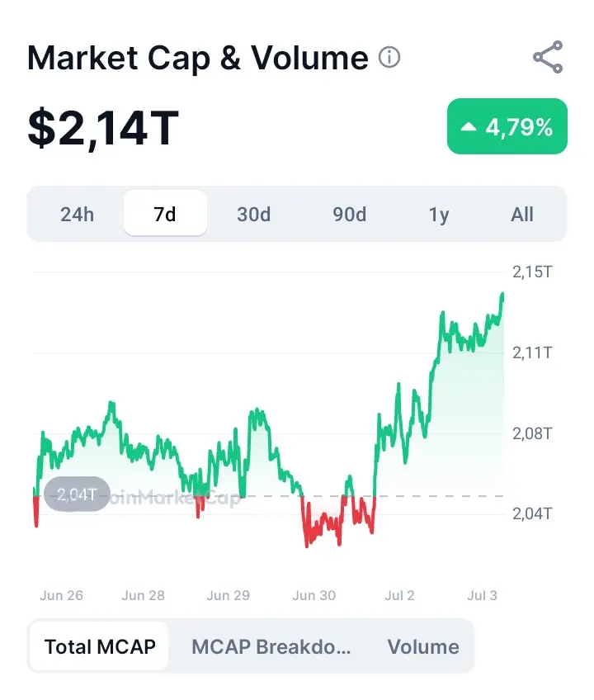Click the share icon

pyautogui.click(x=548, y=57)
